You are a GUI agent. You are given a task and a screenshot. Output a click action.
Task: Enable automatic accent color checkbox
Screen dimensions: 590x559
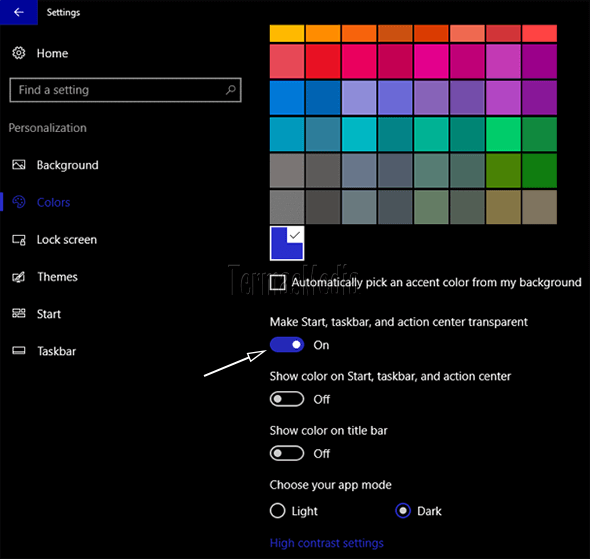point(278,282)
